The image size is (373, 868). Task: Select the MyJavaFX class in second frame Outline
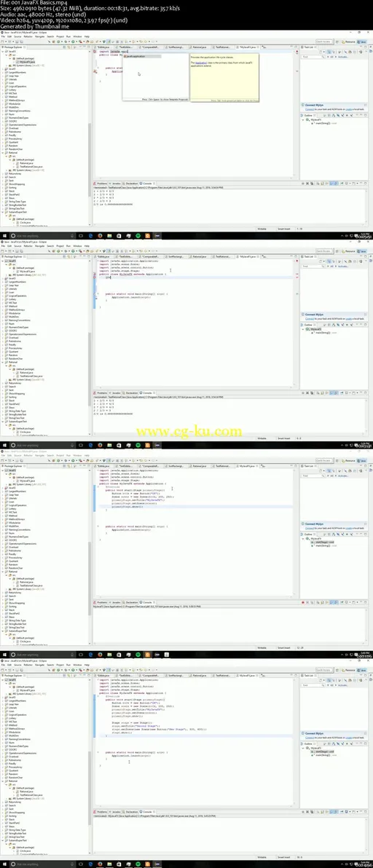314,329
